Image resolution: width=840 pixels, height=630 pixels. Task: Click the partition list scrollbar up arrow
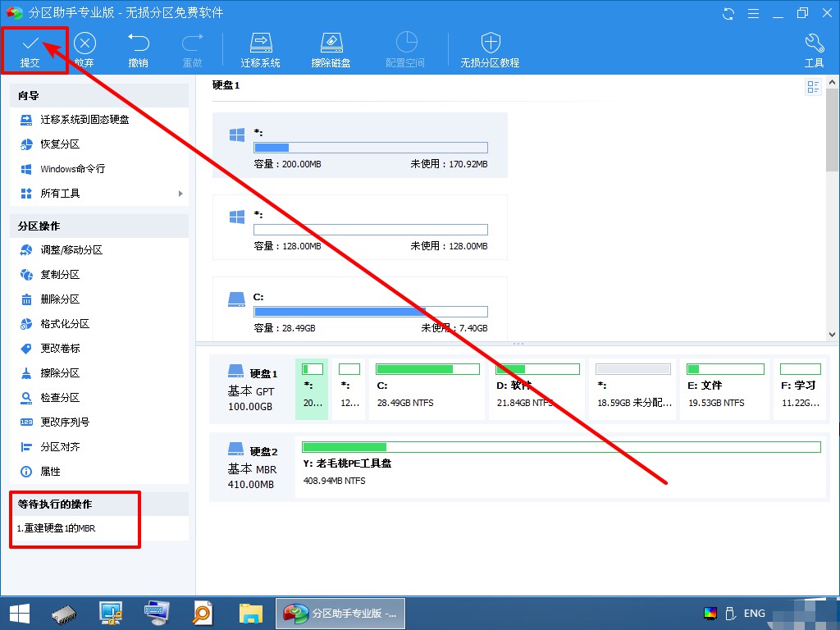(x=832, y=82)
